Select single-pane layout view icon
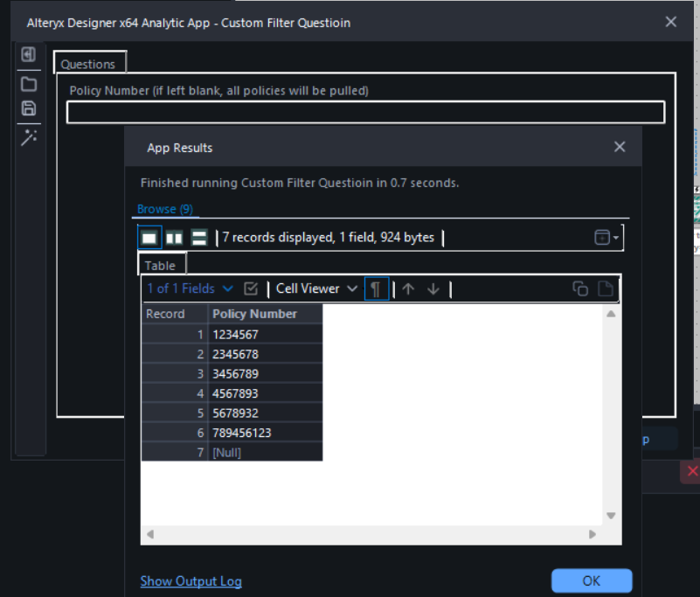The height and width of the screenshot is (597, 700). [149, 238]
